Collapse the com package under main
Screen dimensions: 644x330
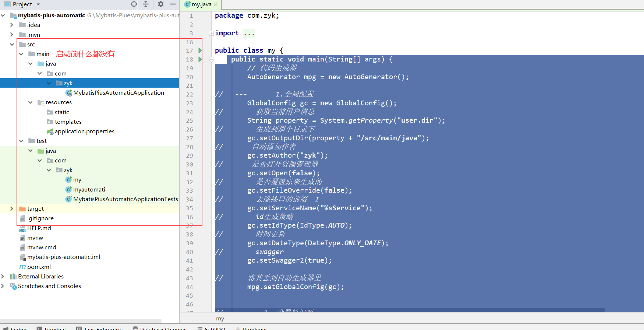39,73
